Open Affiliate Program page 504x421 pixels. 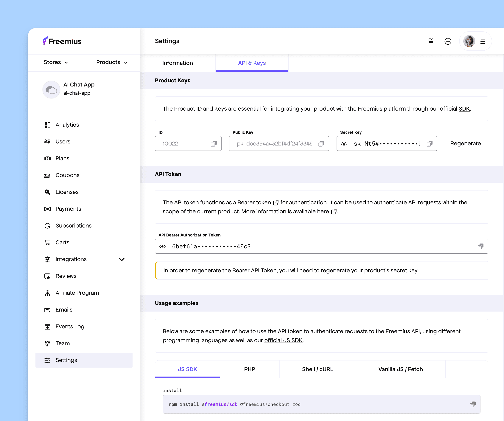click(x=84, y=293)
